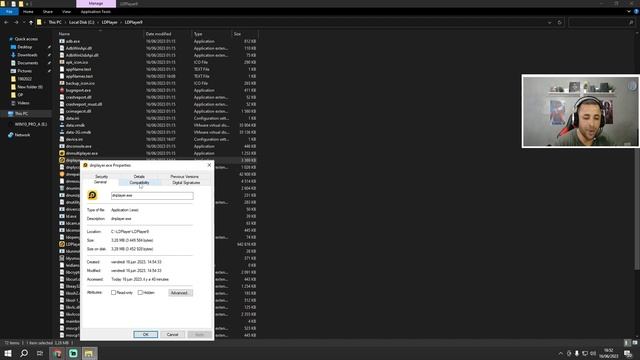The width and height of the screenshot is (640, 360).
Task: Tick the Hidden attribute checkbox
Action: pos(140,293)
